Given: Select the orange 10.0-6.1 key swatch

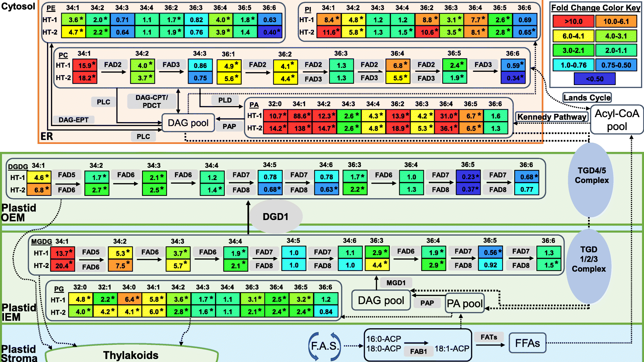Looking at the screenshot, I should [x=616, y=22].
